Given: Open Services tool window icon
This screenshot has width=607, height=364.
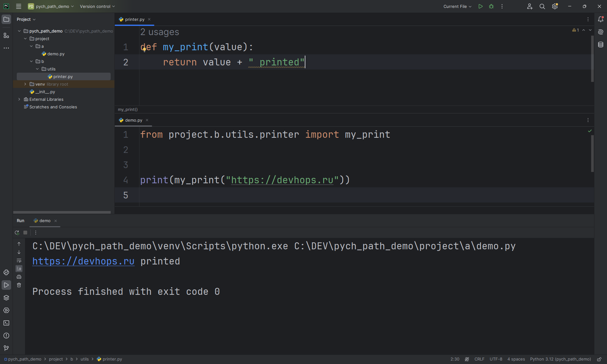Looking at the screenshot, I should click(x=6, y=310).
